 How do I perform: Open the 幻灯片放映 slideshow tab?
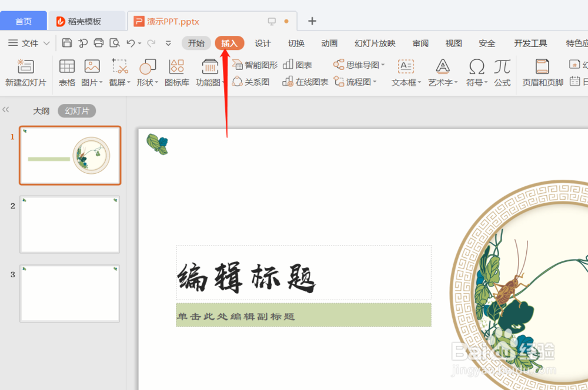tap(375, 43)
